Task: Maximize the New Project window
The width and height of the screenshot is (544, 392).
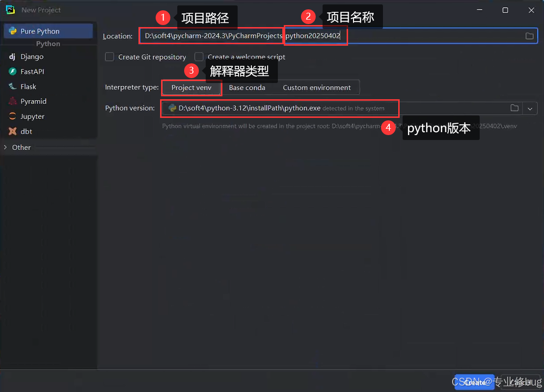Action: [505, 10]
